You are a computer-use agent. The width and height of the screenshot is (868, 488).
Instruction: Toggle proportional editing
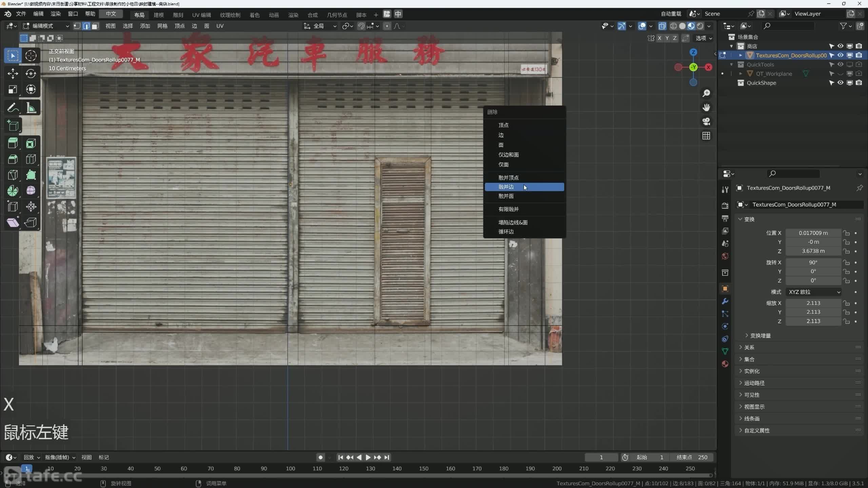point(387,26)
